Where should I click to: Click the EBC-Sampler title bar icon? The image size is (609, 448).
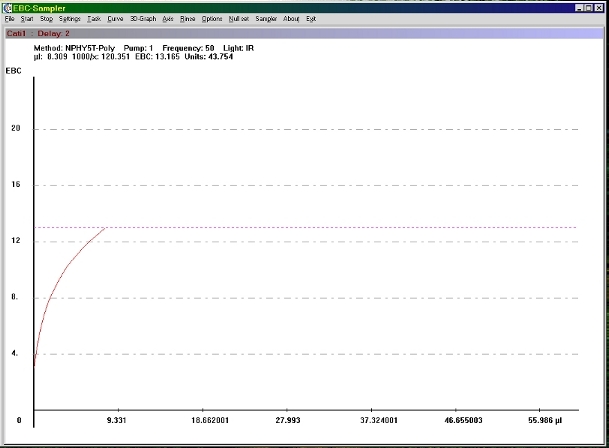7,7
